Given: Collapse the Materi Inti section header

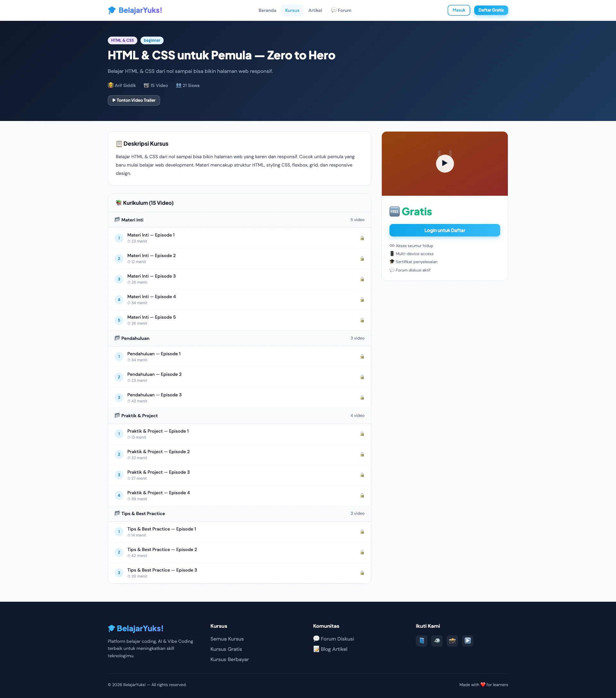Looking at the screenshot, I should click(239, 220).
